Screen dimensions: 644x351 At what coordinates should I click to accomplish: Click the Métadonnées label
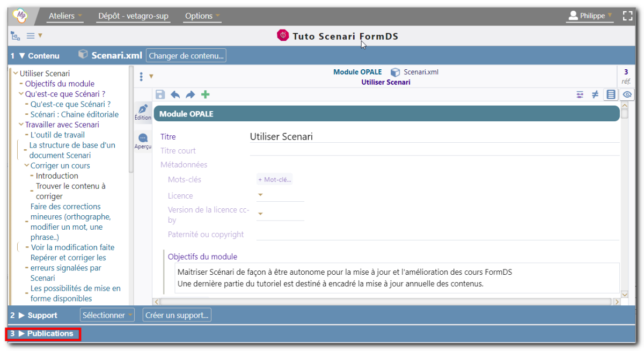[x=184, y=165]
